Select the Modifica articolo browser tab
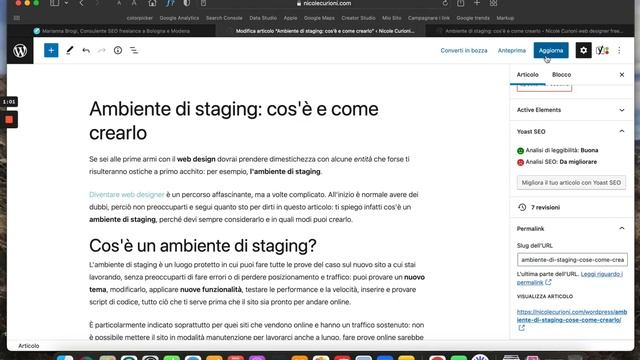Viewport: 640px width, 360px height. pos(320,31)
